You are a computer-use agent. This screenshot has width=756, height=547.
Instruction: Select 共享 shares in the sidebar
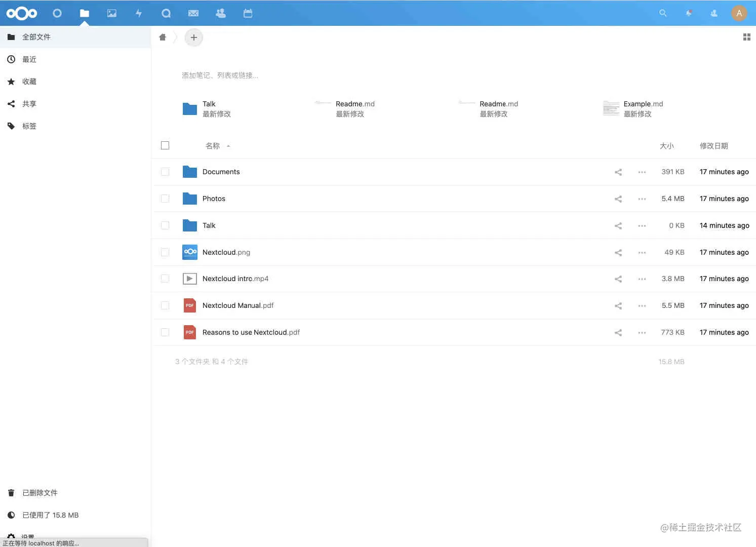pos(75,104)
